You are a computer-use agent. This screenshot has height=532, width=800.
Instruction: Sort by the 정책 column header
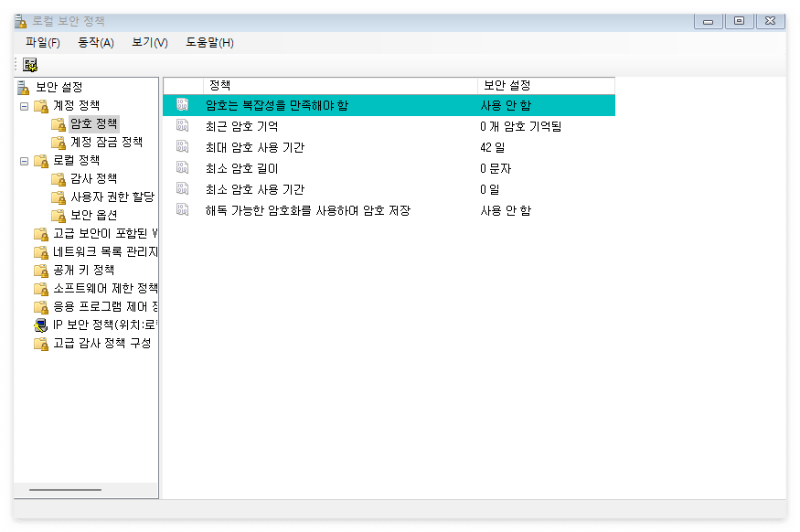point(340,85)
